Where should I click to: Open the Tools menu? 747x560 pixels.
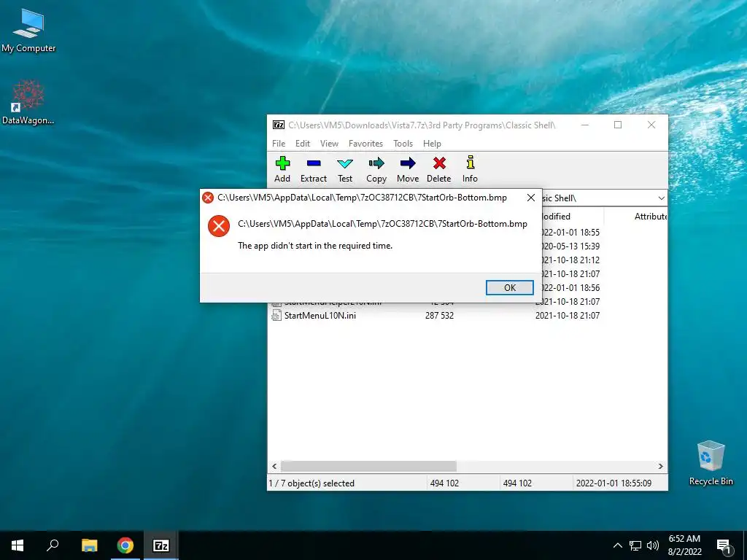coord(403,144)
